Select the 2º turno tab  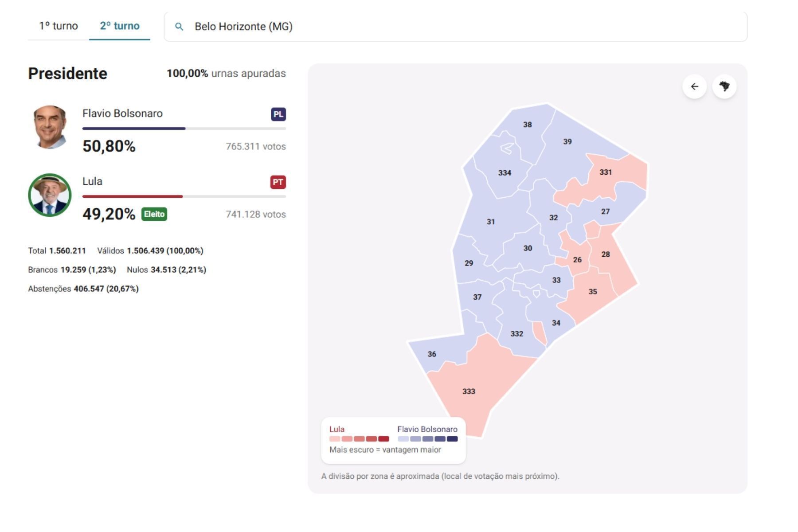(x=120, y=26)
